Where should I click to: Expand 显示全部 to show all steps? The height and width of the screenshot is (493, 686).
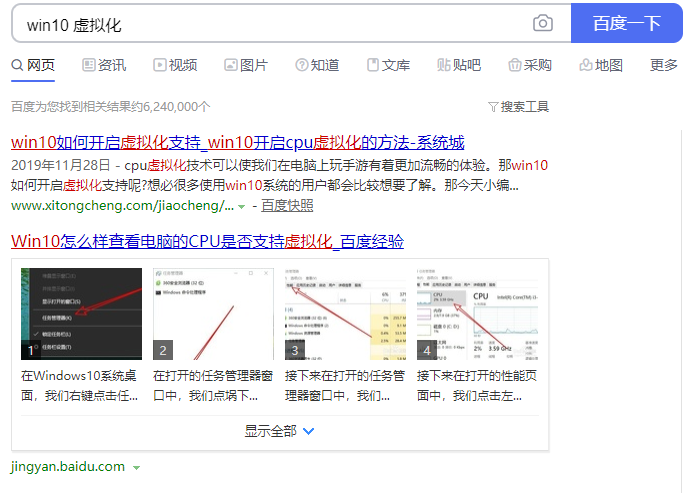click(x=279, y=431)
